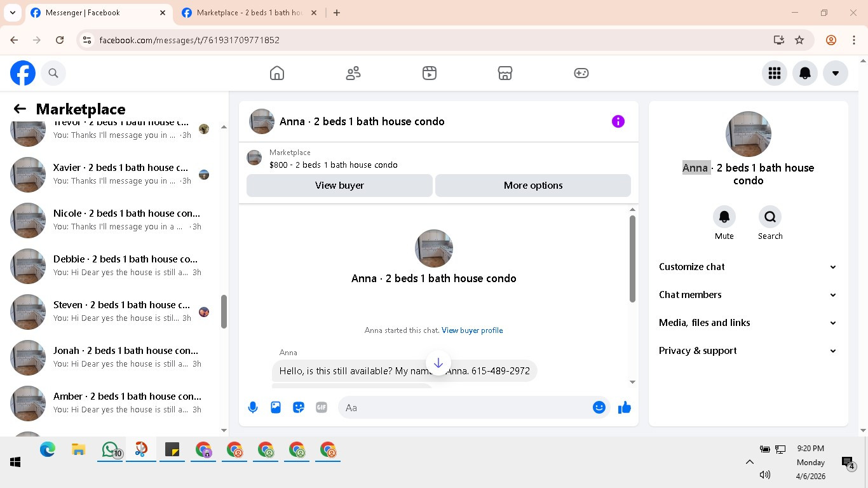Open Microsoft Edge from taskbar

[x=48, y=451]
